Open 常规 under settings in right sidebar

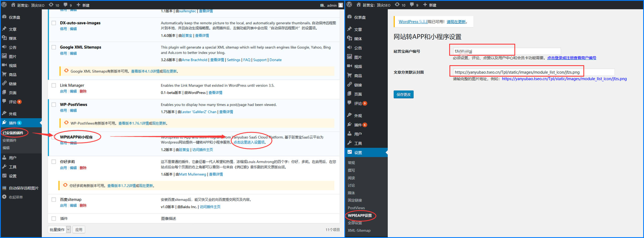click(x=351, y=163)
